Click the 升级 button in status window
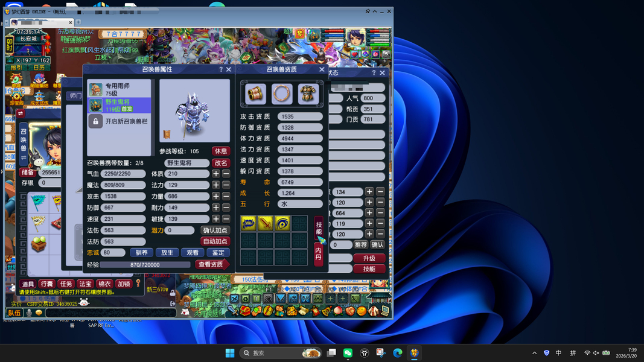This screenshot has height=362, width=644. pyautogui.click(x=369, y=258)
